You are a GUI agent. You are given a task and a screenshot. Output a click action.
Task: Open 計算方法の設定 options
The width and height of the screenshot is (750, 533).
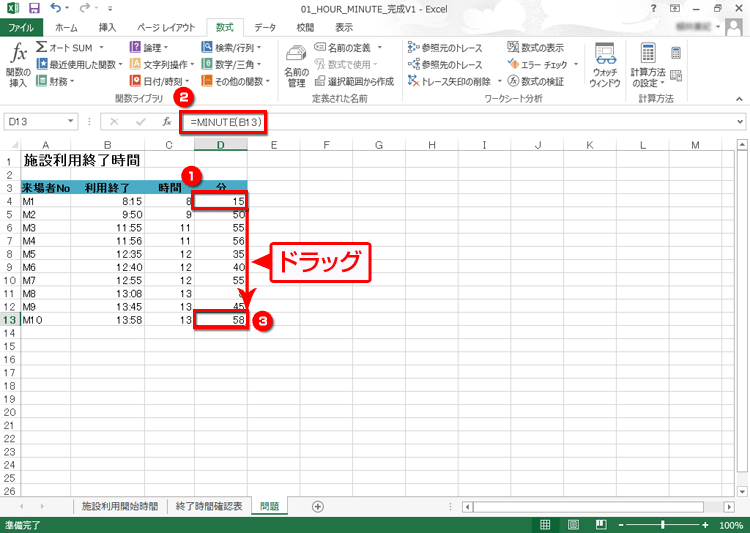648,65
